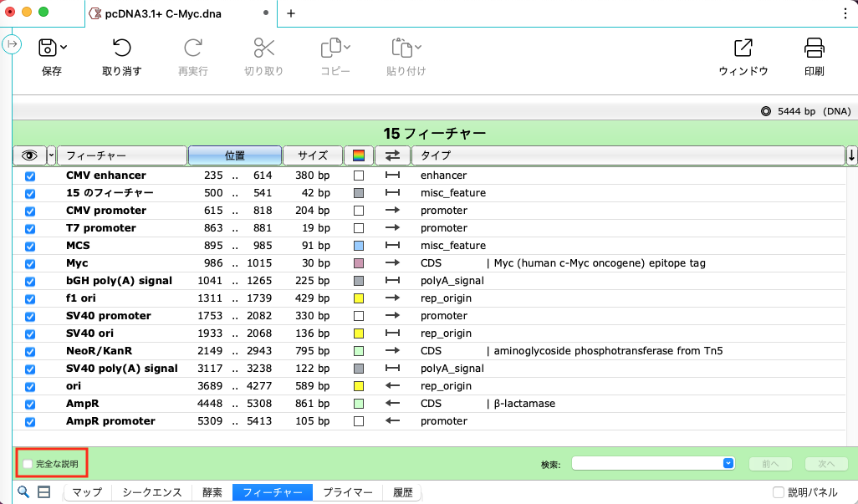This screenshot has height=504, width=858.
Task: Click inside the 検索 search field
Action: pos(644,463)
